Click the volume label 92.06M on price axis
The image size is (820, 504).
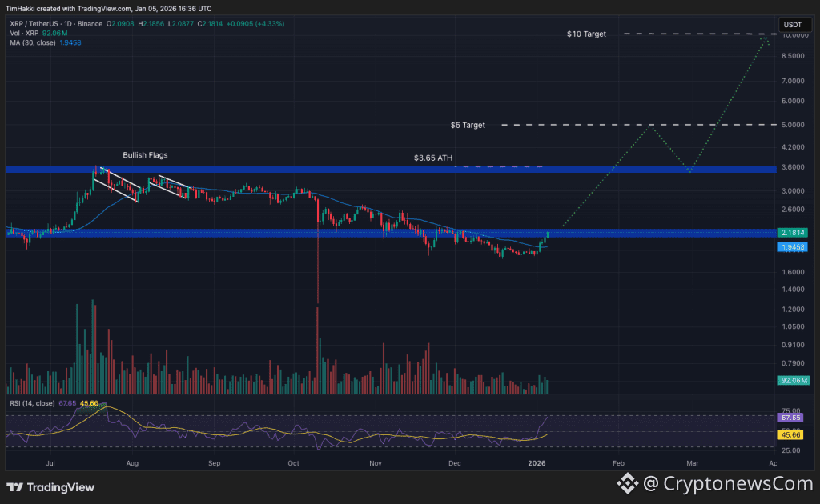793,381
